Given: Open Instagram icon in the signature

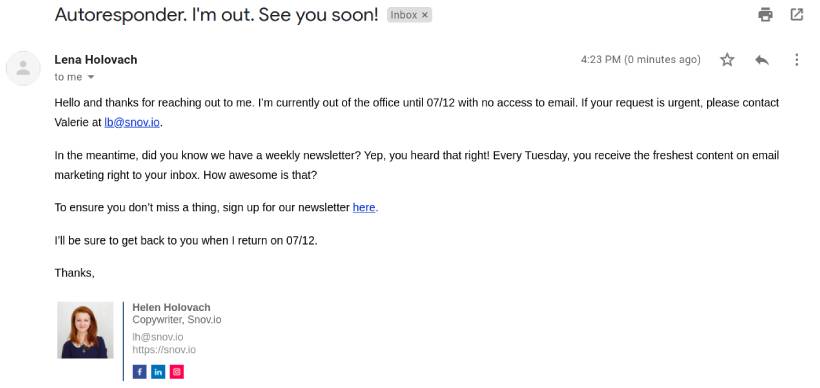Looking at the screenshot, I should pyautogui.click(x=177, y=372).
